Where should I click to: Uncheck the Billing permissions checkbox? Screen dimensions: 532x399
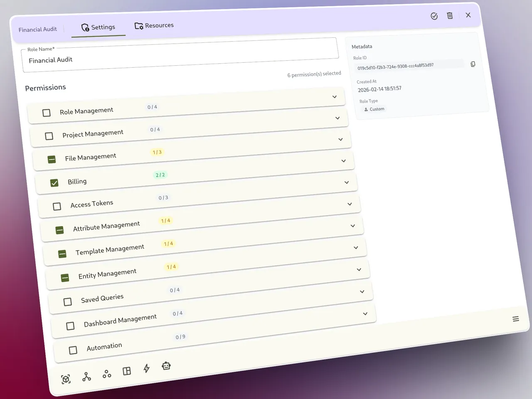(x=54, y=183)
